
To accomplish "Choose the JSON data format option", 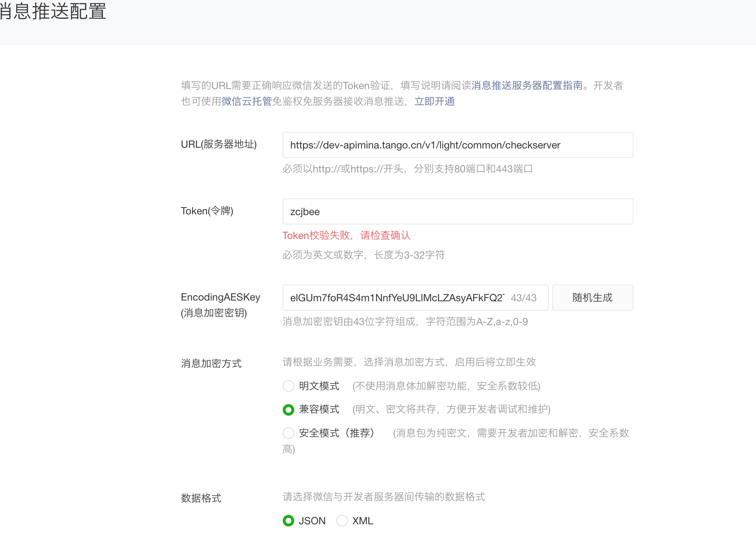I will click(288, 521).
